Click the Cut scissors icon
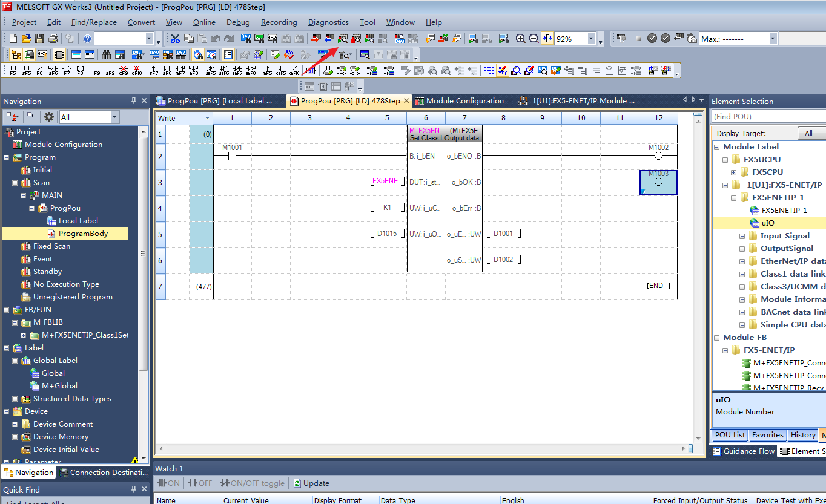 (175, 39)
